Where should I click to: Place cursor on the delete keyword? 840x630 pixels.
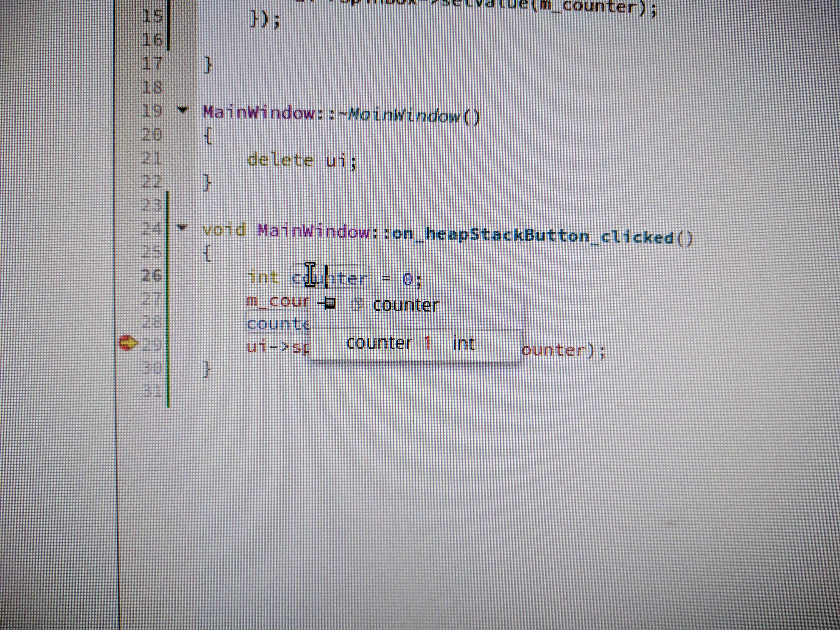pos(280,160)
